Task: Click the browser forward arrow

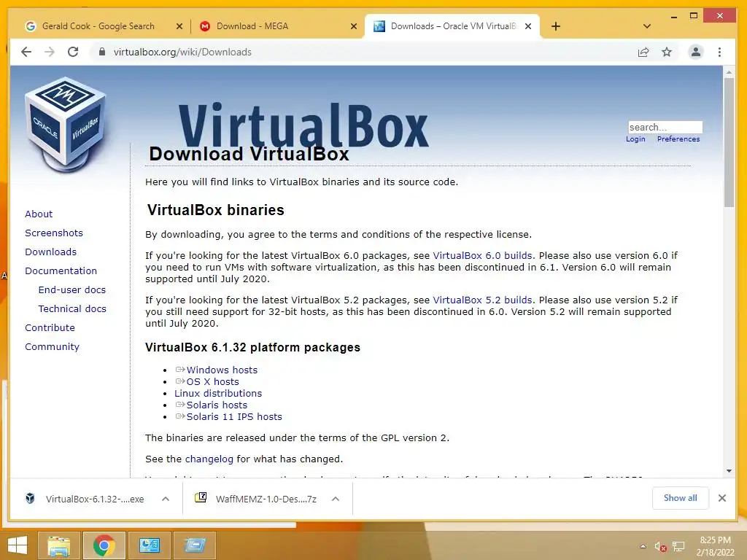Action: point(50,52)
